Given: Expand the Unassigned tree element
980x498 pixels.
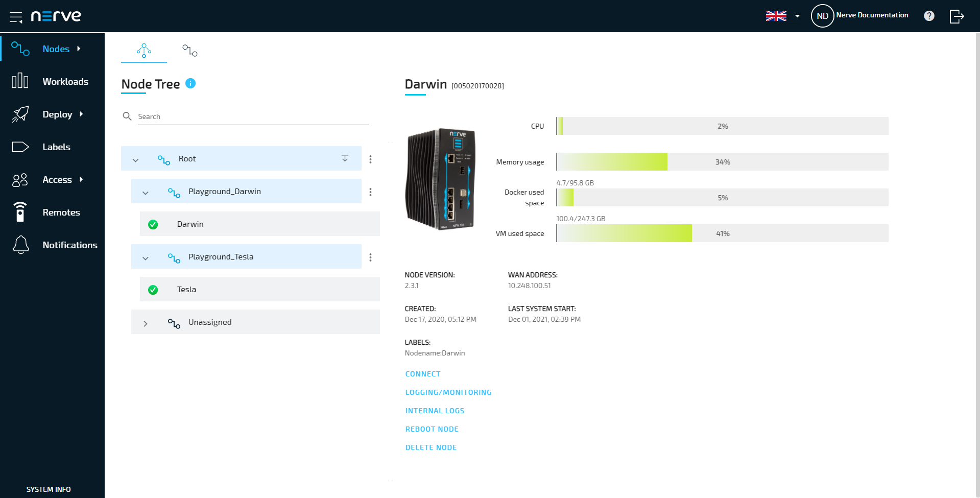Looking at the screenshot, I should click(146, 323).
